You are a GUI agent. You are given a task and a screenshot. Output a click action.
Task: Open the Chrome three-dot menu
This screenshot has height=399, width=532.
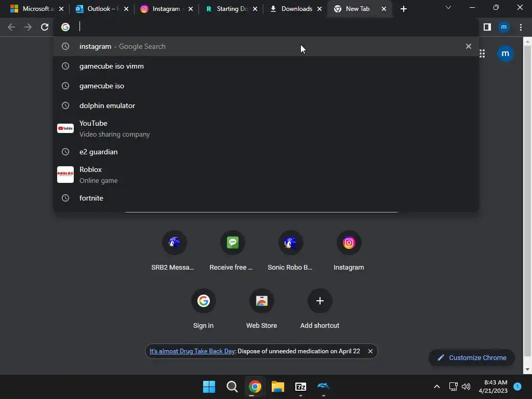(x=521, y=27)
